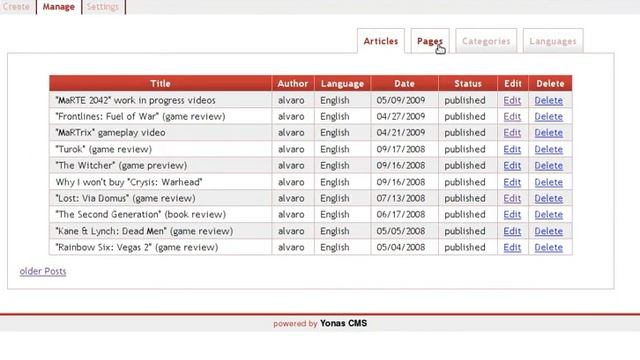Switch to the Articles tab
640x360 pixels.
click(381, 41)
